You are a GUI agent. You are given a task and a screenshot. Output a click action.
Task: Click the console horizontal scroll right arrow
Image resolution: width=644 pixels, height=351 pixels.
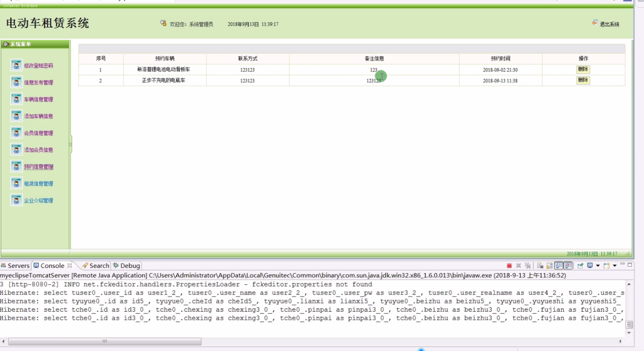coord(620,342)
